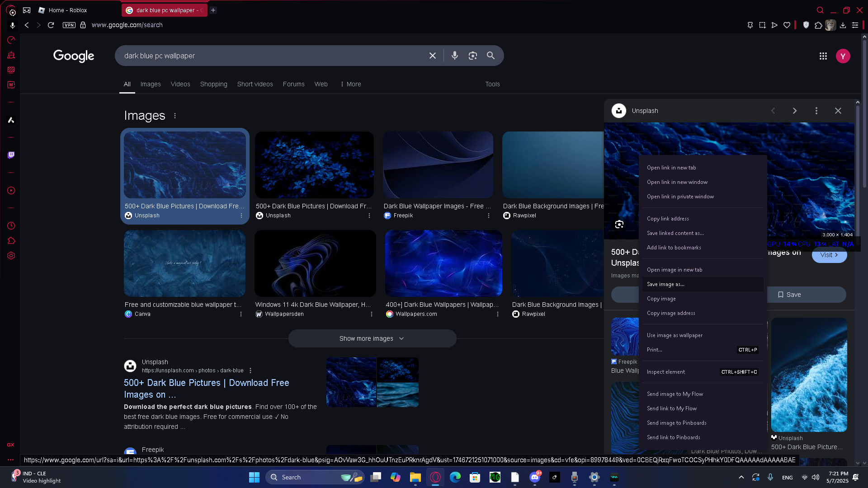Click the Lens icon on preview image

pyautogui.click(x=619, y=224)
